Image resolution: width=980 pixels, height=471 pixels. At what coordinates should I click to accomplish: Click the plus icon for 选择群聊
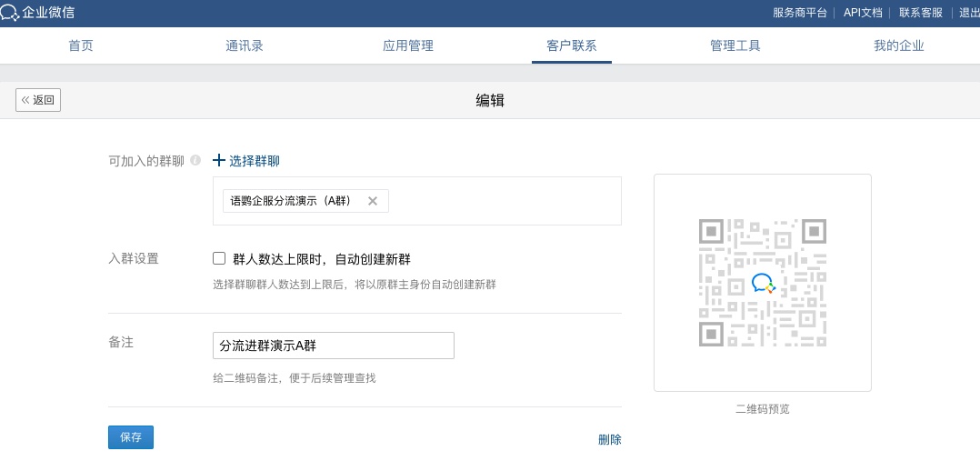tap(218, 161)
